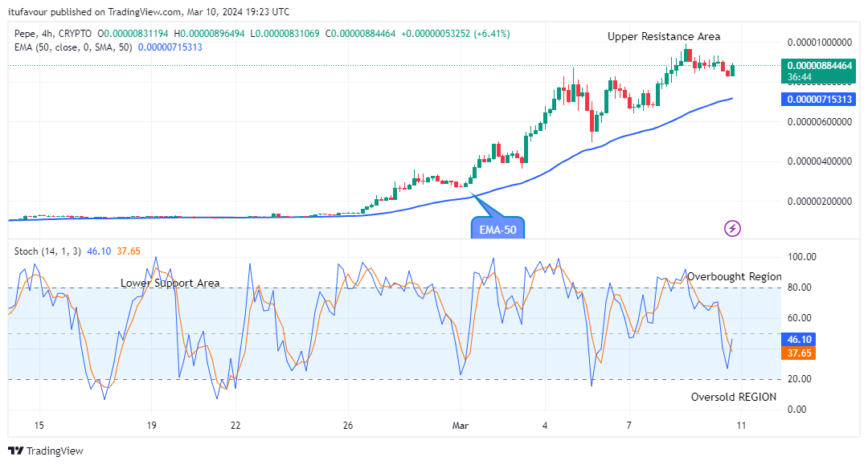Click the published on TradingView.com header text

[x=117, y=11]
